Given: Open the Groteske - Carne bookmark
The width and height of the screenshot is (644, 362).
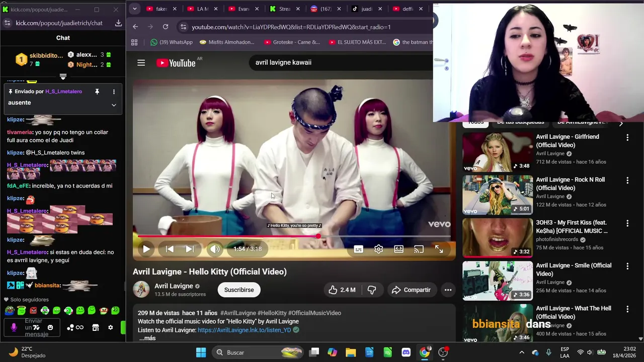Looking at the screenshot, I should 292,42.
